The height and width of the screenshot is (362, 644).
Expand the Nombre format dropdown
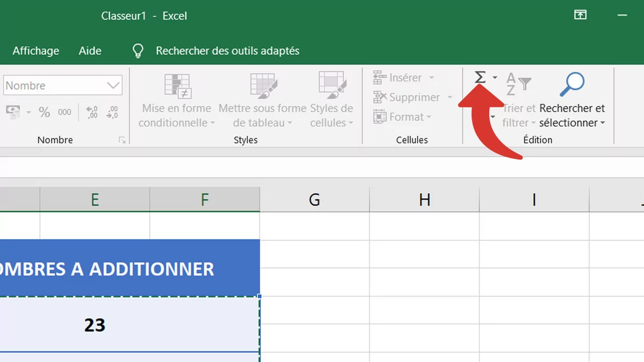(113, 86)
